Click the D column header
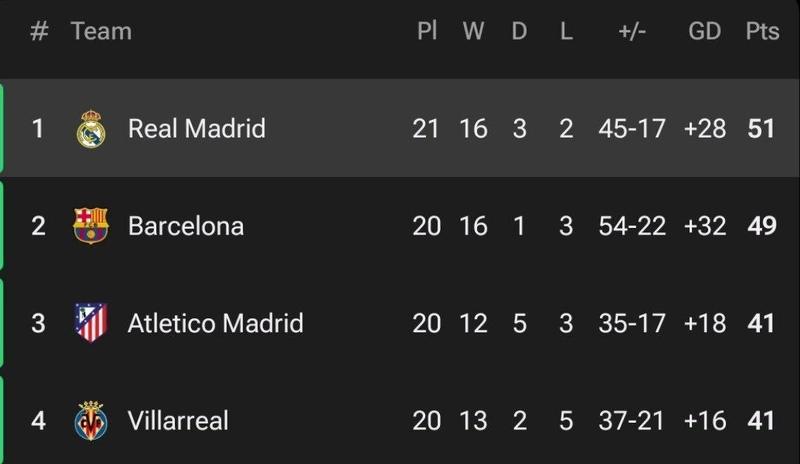 (519, 32)
